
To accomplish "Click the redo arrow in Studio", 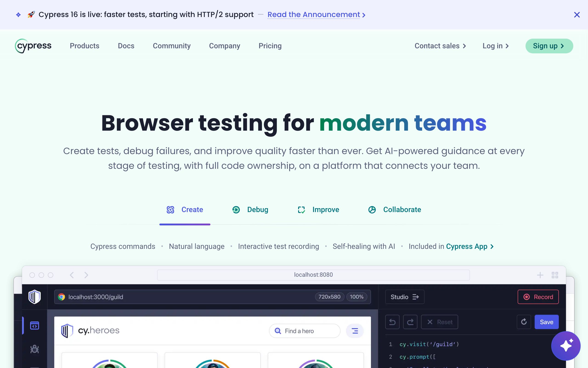I will coord(410,322).
